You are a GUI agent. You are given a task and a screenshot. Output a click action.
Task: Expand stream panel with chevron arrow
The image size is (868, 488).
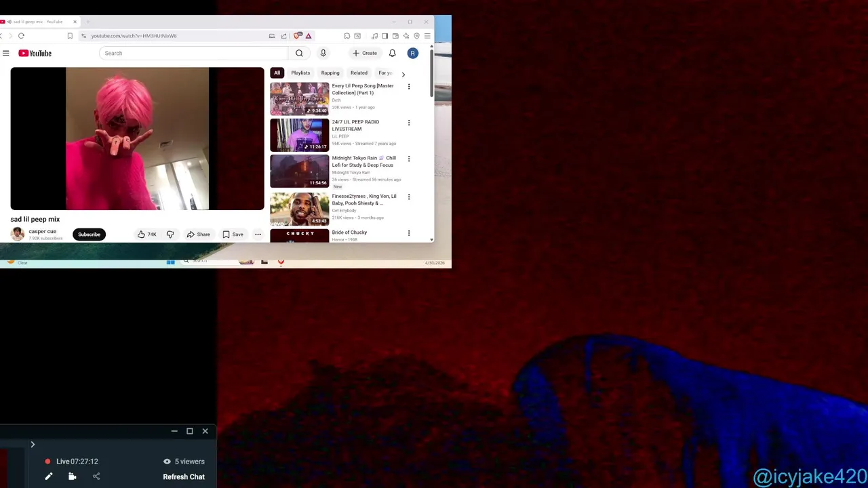point(33,445)
